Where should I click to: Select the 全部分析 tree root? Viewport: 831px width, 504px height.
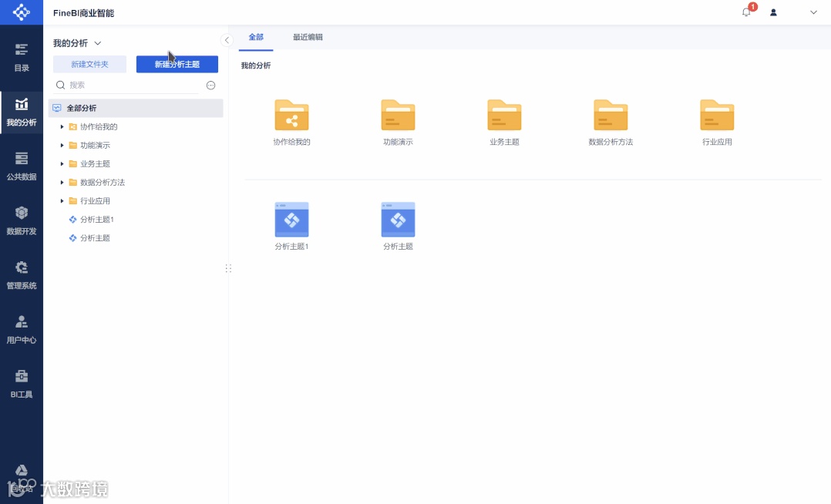pos(136,108)
